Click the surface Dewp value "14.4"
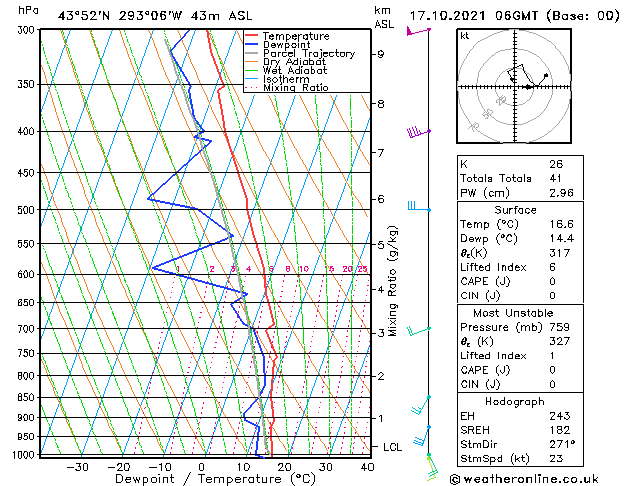The image size is (629, 486). coord(561,239)
